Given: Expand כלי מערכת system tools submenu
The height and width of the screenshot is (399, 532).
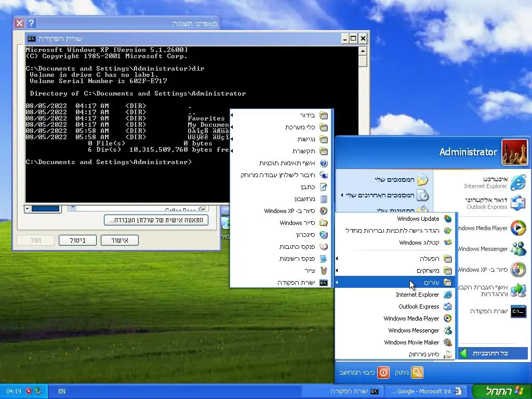Looking at the screenshot, I should (x=281, y=127).
